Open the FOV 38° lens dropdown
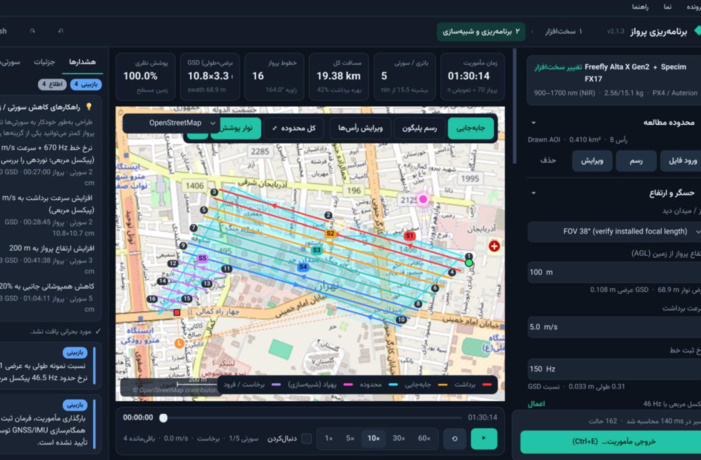This screenshot has width=701, height=460. pyautogui.click(x=615, y=232)
